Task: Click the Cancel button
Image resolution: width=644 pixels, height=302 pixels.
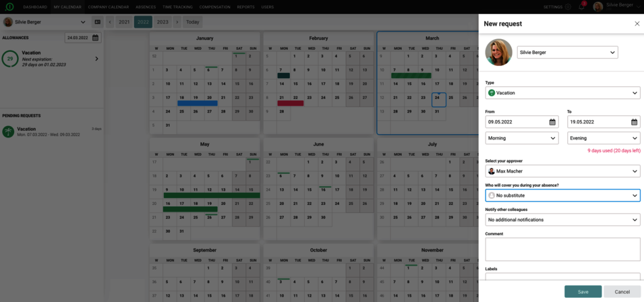Action: point(622,292)
